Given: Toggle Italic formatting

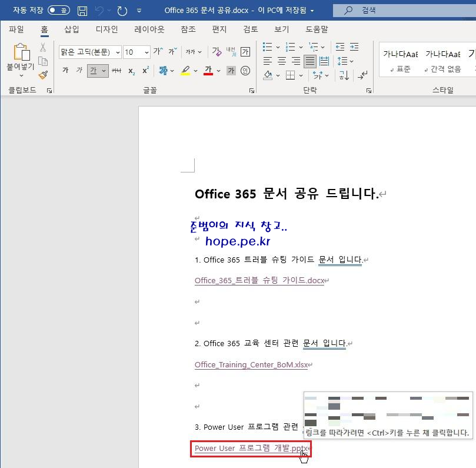Looking at the screenshot, I should tap(79, 71).
